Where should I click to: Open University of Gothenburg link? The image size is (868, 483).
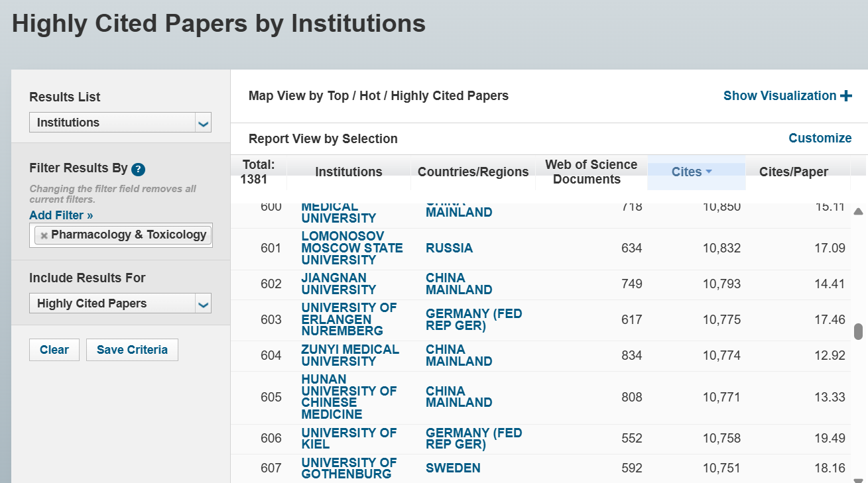point(349,468)
